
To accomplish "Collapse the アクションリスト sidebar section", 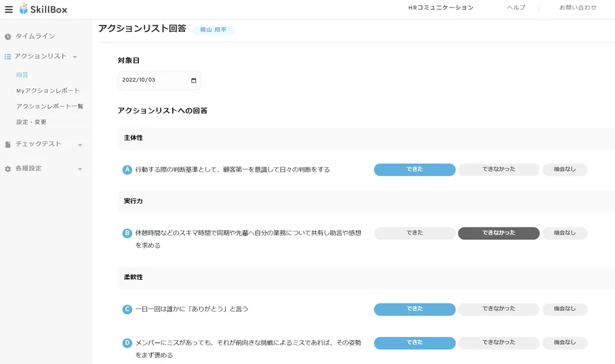I will [74, 55].
